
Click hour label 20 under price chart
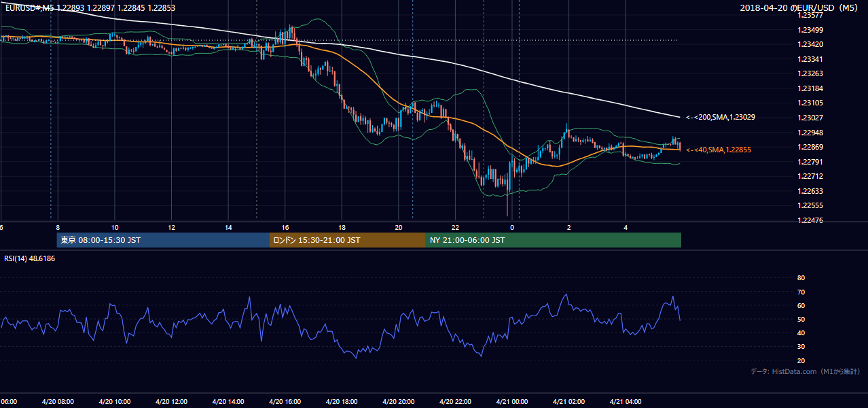click(399, 228)
